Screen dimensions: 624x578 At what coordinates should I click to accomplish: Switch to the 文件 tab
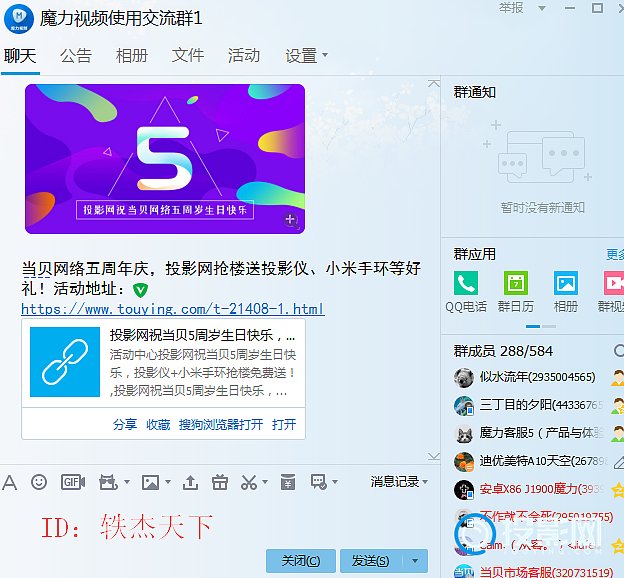(x=187, y=56)
